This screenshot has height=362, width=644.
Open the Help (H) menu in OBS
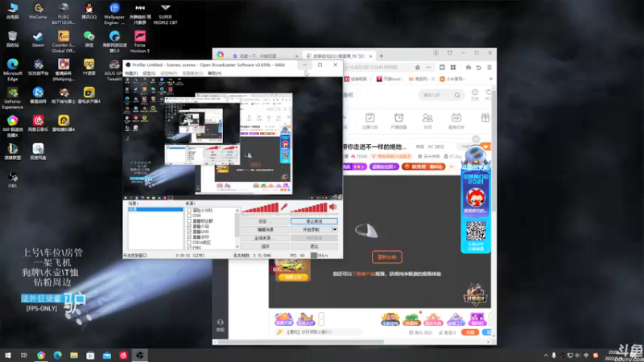(214, 73)
